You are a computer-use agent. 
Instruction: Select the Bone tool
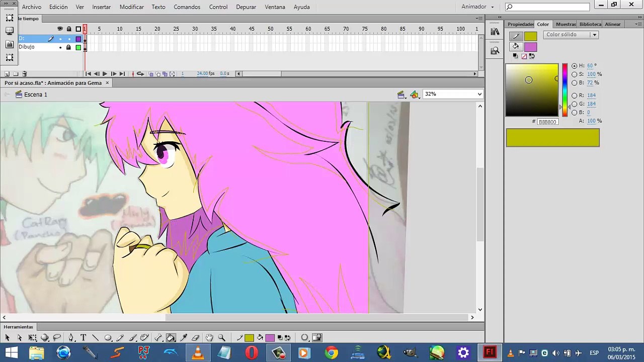(x=158, y=338)
